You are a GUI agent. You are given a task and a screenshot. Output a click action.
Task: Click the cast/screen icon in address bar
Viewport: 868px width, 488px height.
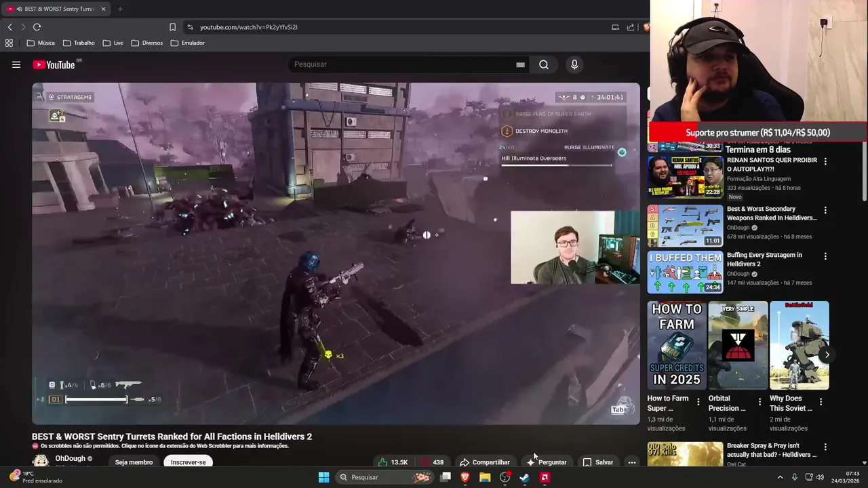point(615,27)
